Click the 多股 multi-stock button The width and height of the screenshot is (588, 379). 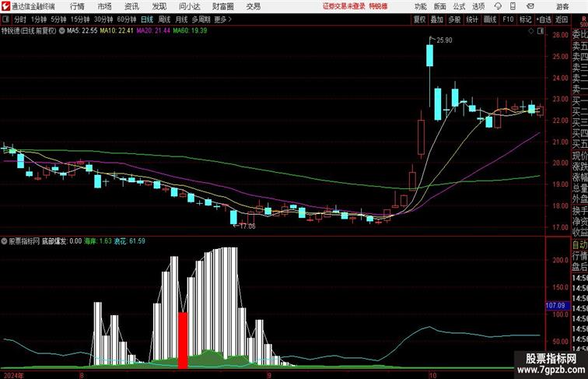pyautogui.click(x=454, y=19)
